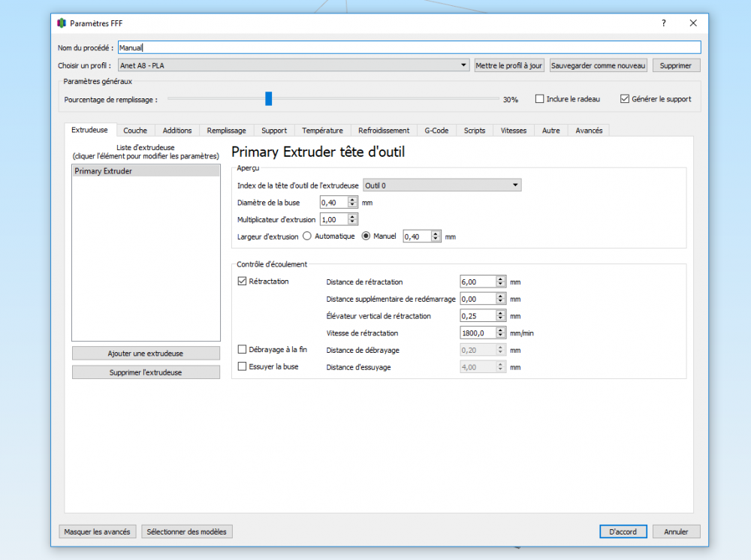Increase manual extrusion width stepper
The image size is (751, 560).
[x=436, y=233]
